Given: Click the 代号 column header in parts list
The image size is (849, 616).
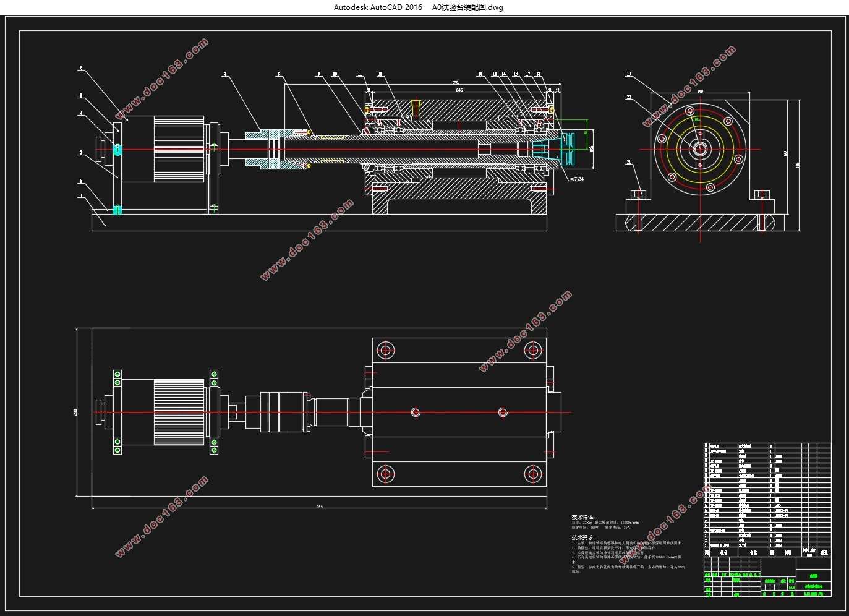Looking at the screenshot, I should pos(724,553).
